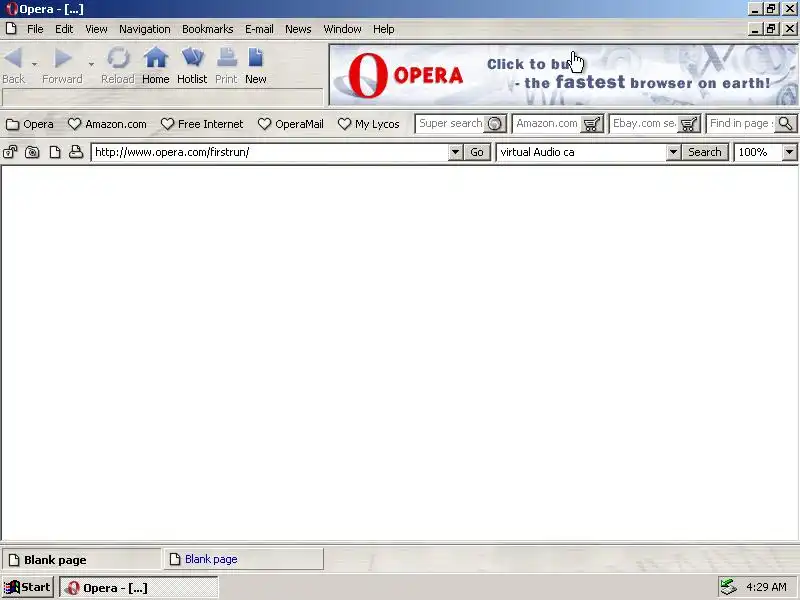Image resolution: width=800 pixels, height=600 pixels.
Task: Select the bold Blank page tab
Action: point(82,560)
